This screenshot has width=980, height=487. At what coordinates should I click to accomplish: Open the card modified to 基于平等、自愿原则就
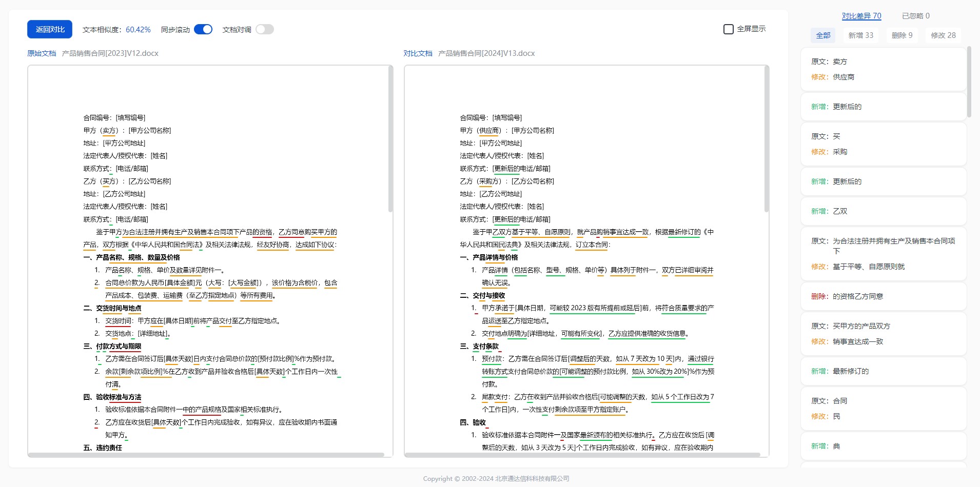[x=883, y=254]
